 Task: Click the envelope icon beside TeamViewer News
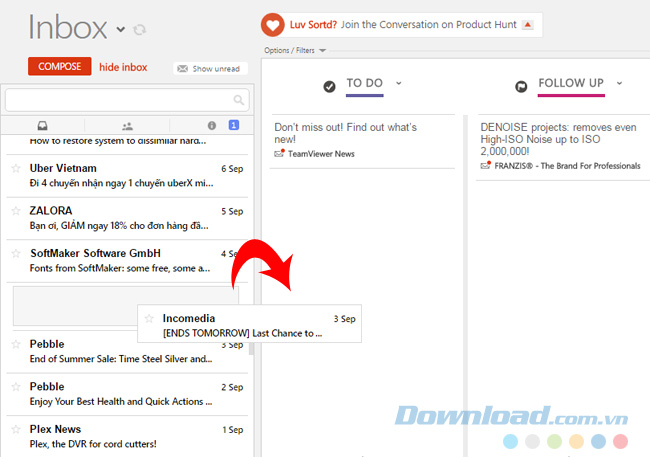click(x=279, y=153)
